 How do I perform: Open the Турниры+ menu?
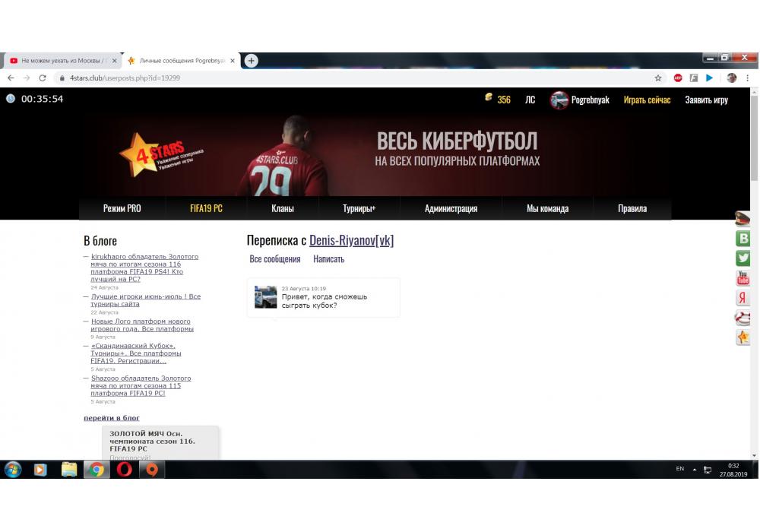tap(359, 208)
